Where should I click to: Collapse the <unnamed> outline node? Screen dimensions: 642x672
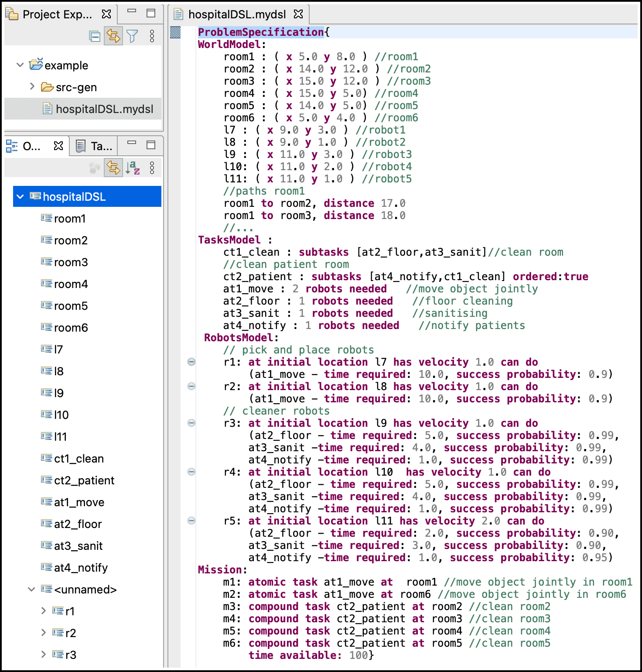click(x=31, y=589)
